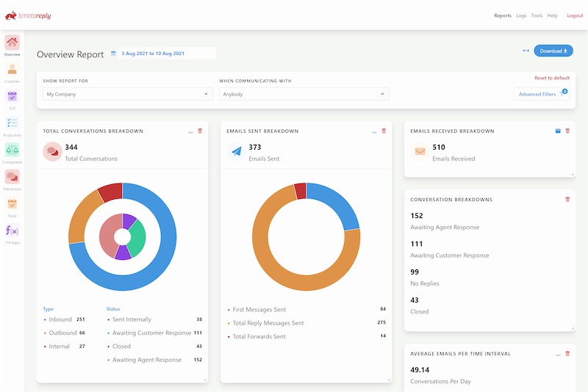Open the Tools menu
This screenshot has width=588, height=392.
coord(537,15)
